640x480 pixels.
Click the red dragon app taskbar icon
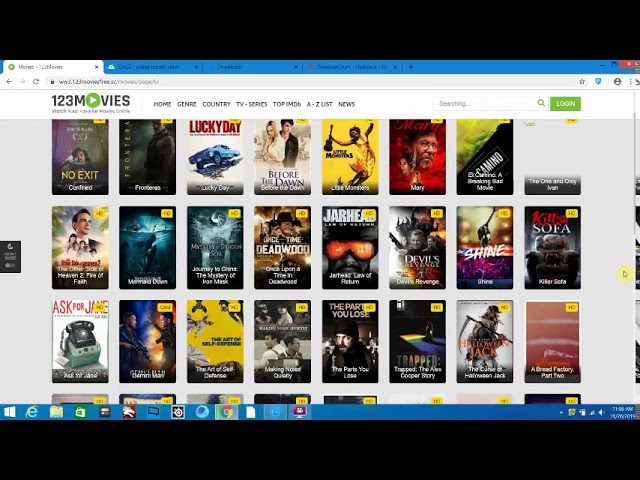coord(129,412)
